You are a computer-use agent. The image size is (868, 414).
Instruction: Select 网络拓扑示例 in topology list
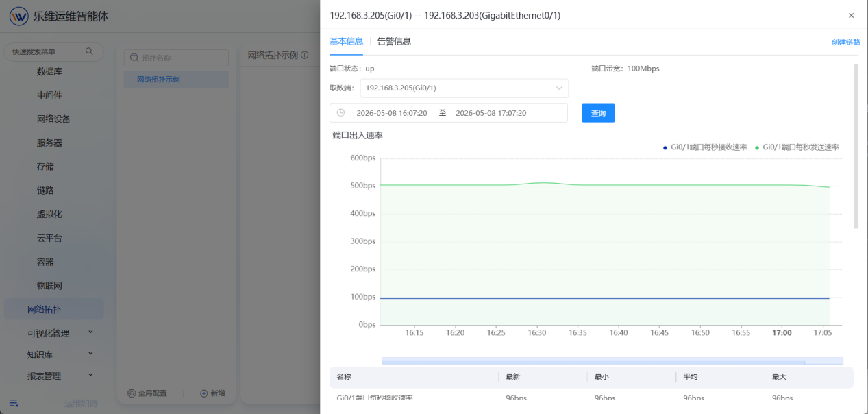coord(176,80)
